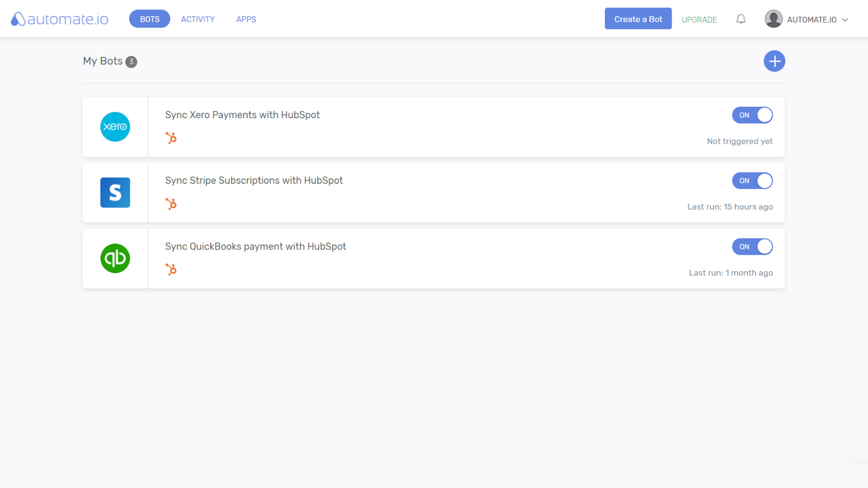Open the notifications bell

[741, 19]
